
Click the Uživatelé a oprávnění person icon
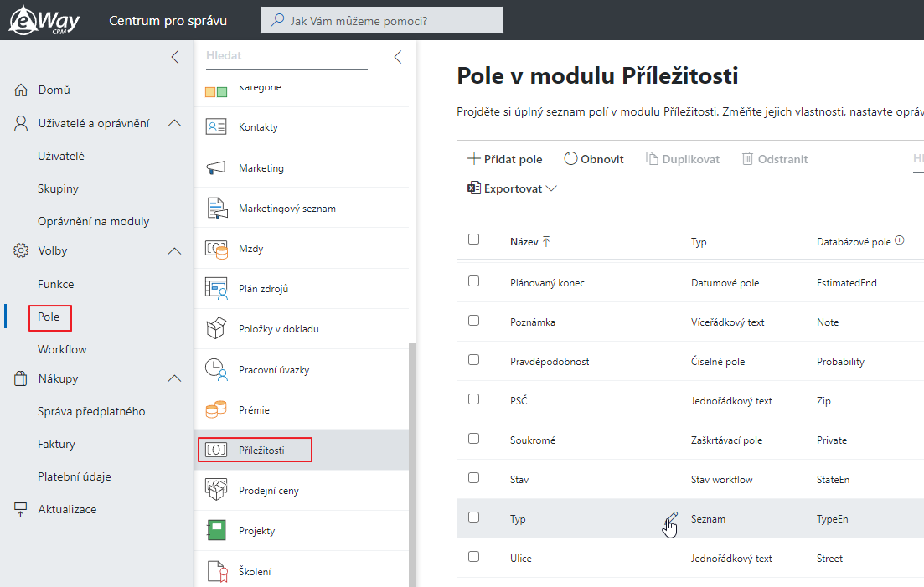coord(21,123)
